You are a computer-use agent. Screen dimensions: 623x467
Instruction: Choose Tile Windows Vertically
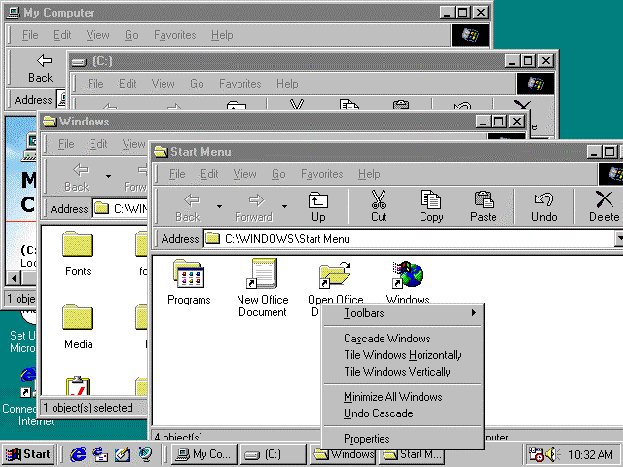pyautogui.click(x=397, y=372)
